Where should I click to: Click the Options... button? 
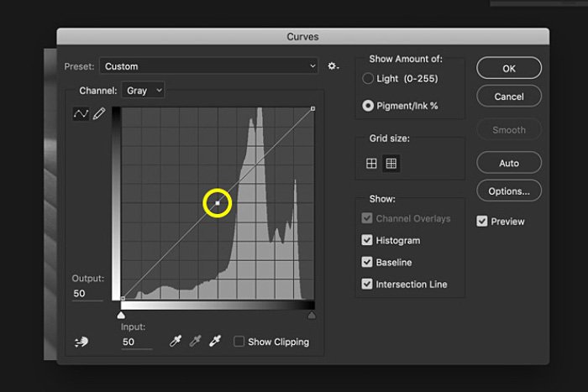point(509,191)
